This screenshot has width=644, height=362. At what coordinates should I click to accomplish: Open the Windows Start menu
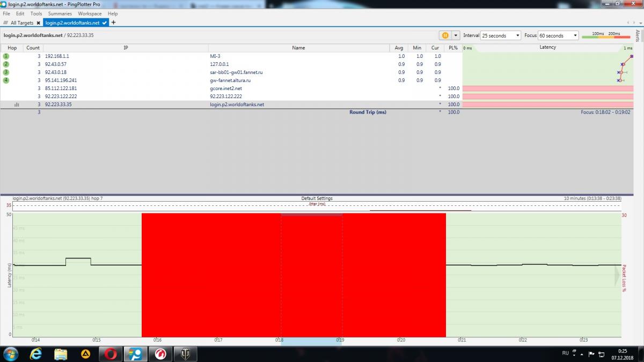(11, 354)
